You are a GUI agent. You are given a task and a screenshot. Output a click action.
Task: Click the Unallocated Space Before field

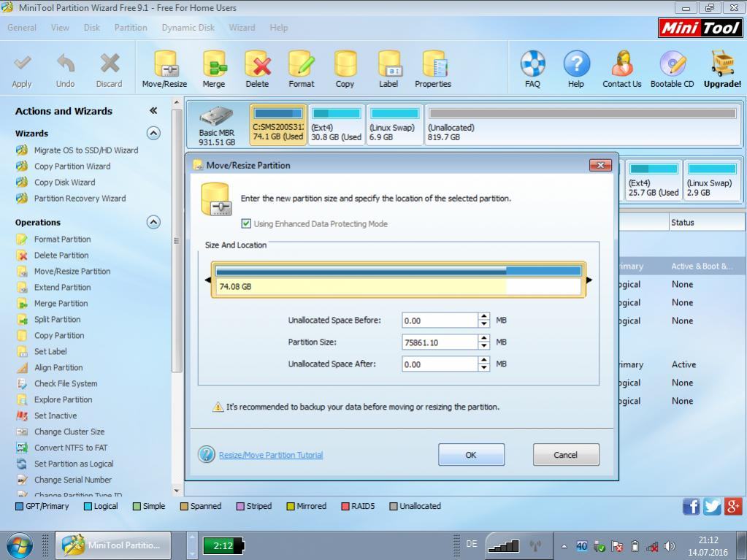click(440, 321)
